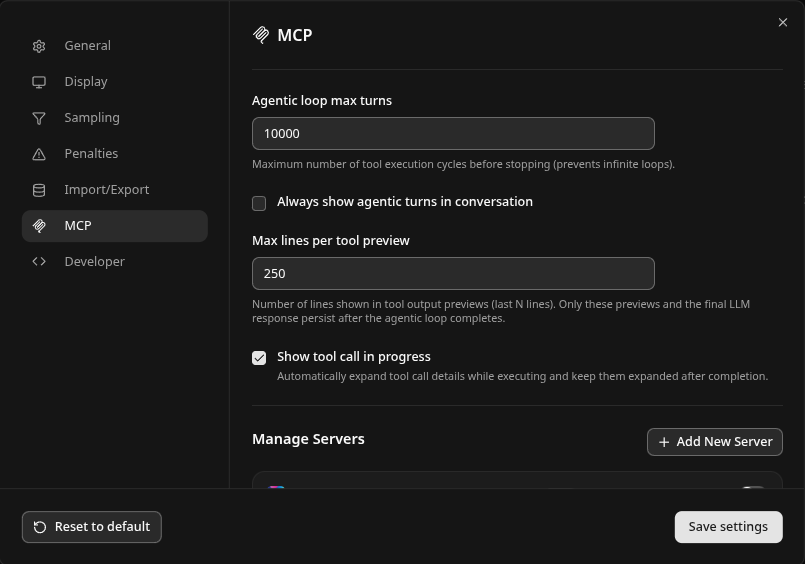This screenshot has width=805, height=564.
Task: Click the Reset to default button
Action: (x=92, y=527)
